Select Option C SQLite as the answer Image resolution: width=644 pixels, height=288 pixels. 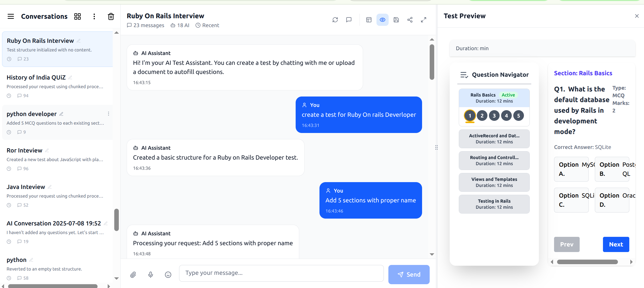tap(571, 200)
